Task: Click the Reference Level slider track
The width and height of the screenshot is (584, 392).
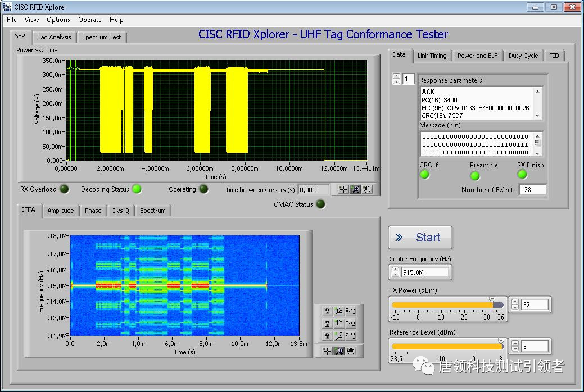Action: pyautogui.click(x=447, y=346)
